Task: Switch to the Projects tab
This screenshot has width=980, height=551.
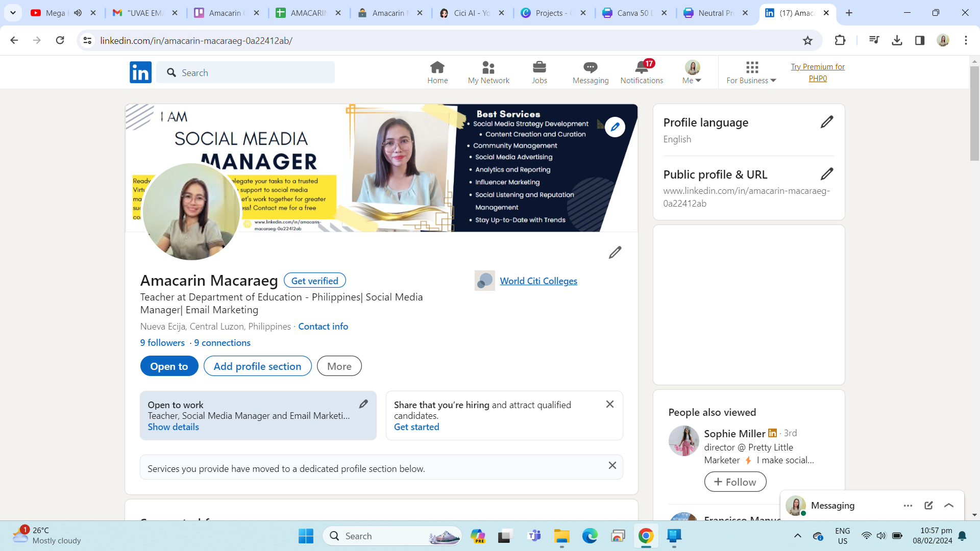Action: click(x=551, y=13)
